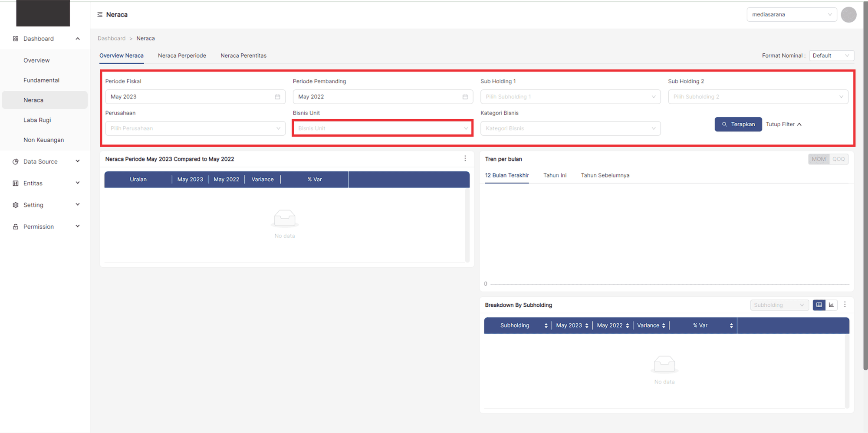Toggle trend chart to MOM
The height and width of the screenshot is (433, 868).
[819, 159]
